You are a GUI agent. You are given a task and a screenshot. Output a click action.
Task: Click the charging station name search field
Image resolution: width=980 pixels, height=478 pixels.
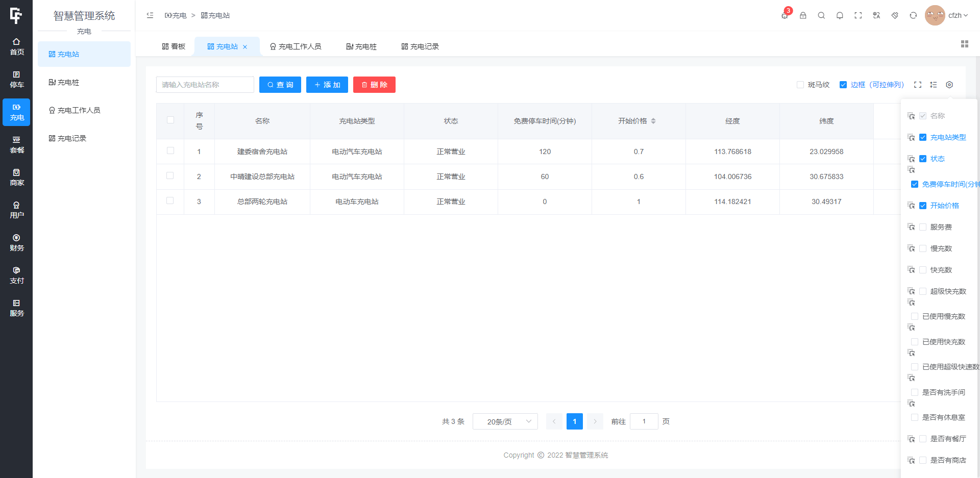(x=205, y=85)
